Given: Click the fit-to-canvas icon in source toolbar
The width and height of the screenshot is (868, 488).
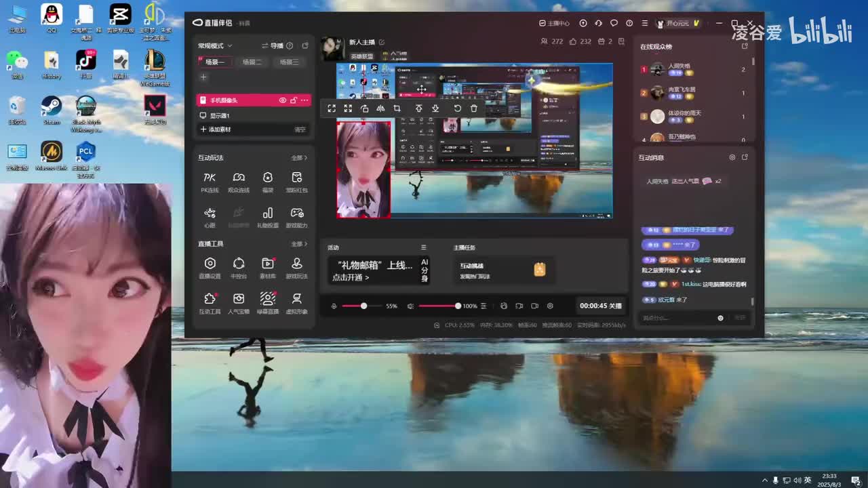Looking at the screenshot, I should [x=332, y=108].
